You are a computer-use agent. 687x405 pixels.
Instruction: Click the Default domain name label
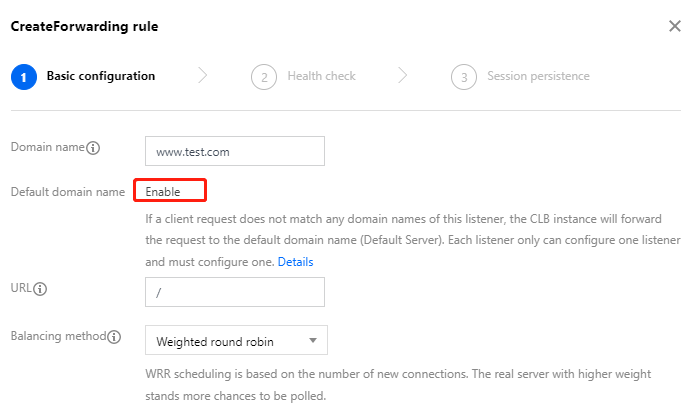coord(67,191)
